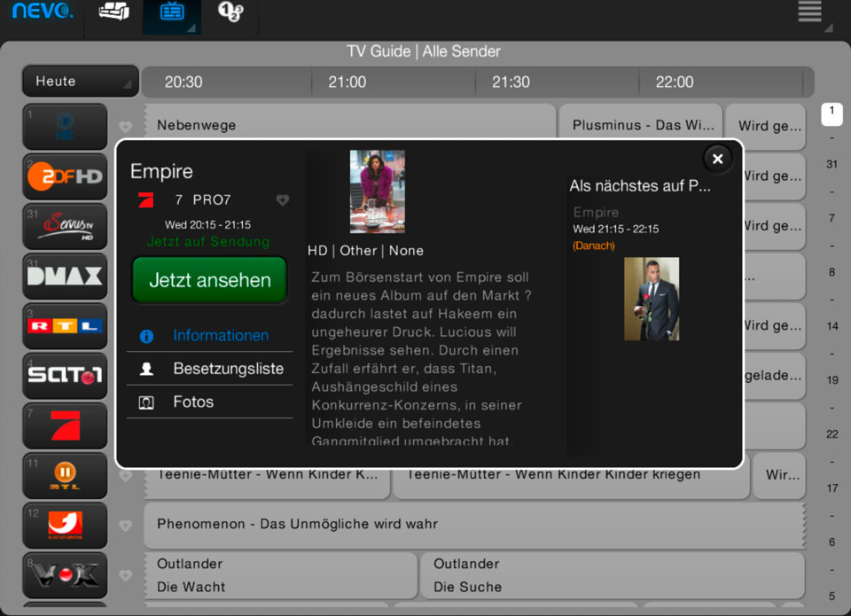Toggle favorite heart beside the Nebenwege row
851x616 pixels.
coord(125,127)
